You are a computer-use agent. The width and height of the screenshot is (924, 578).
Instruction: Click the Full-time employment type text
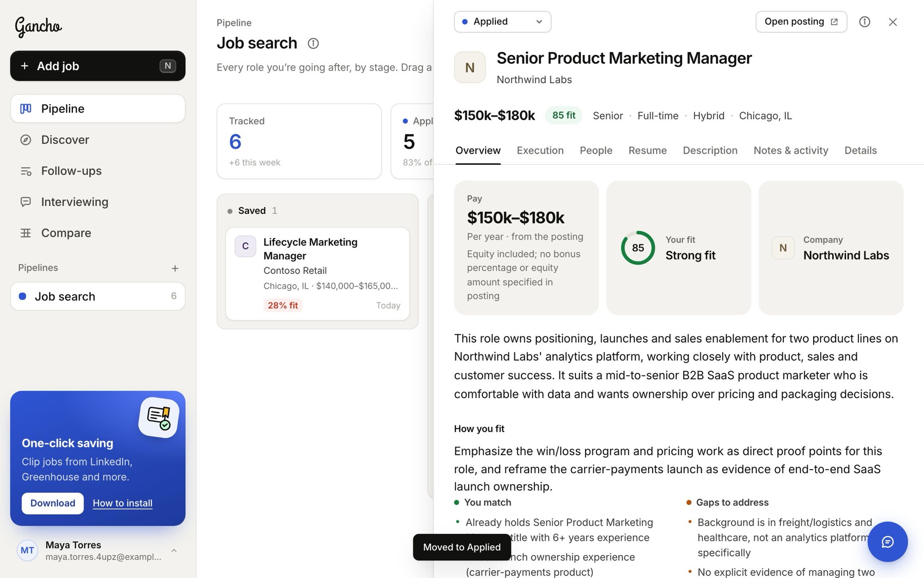tap(658, 116)
